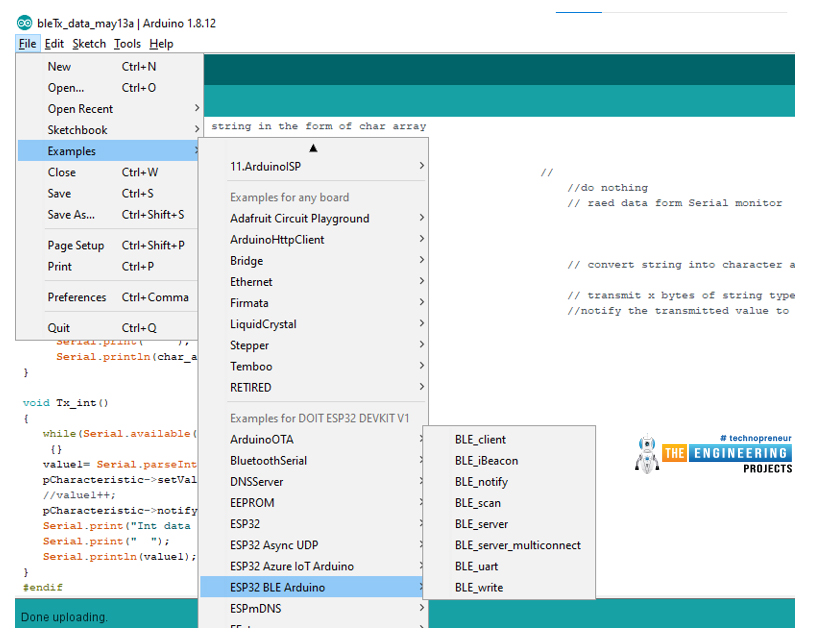Expand ArduinoHttpClient examples
Image resolution: width=815 pixels, height=641 pixels.
coord(313,239)
